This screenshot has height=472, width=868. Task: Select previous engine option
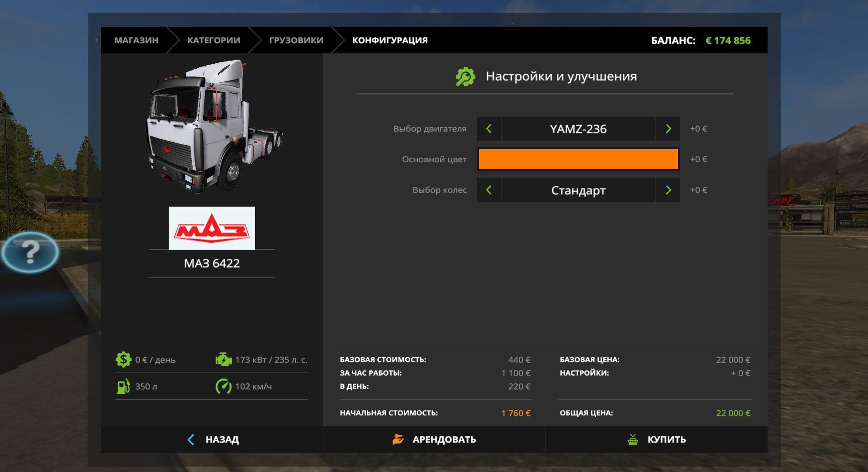click(x=489, y=129)
